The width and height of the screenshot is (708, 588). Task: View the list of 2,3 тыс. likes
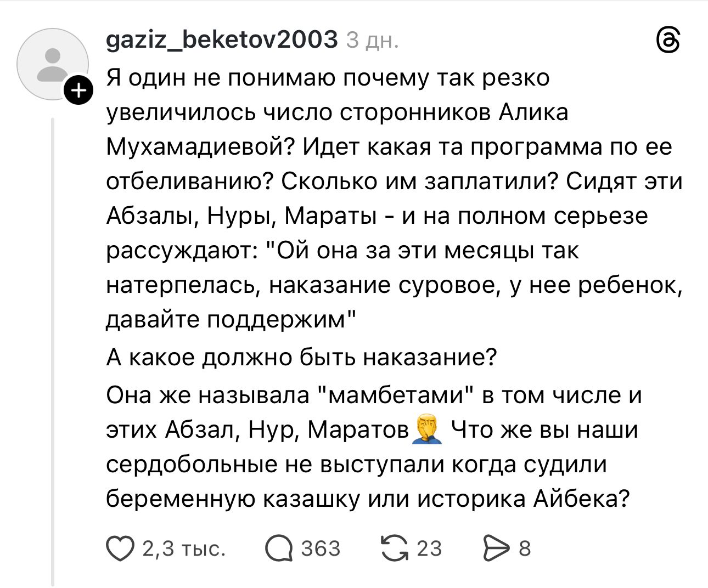184,549
